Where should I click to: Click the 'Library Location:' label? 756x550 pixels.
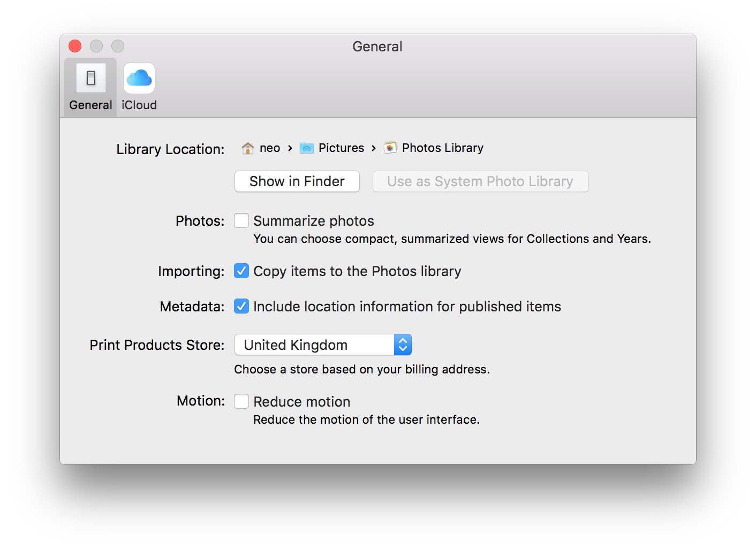(170, 149)
